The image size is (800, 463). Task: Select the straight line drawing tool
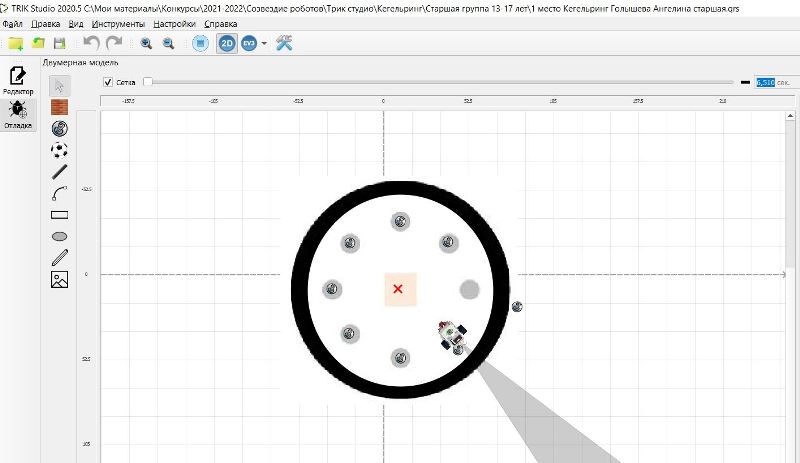(x=59, y=171)
